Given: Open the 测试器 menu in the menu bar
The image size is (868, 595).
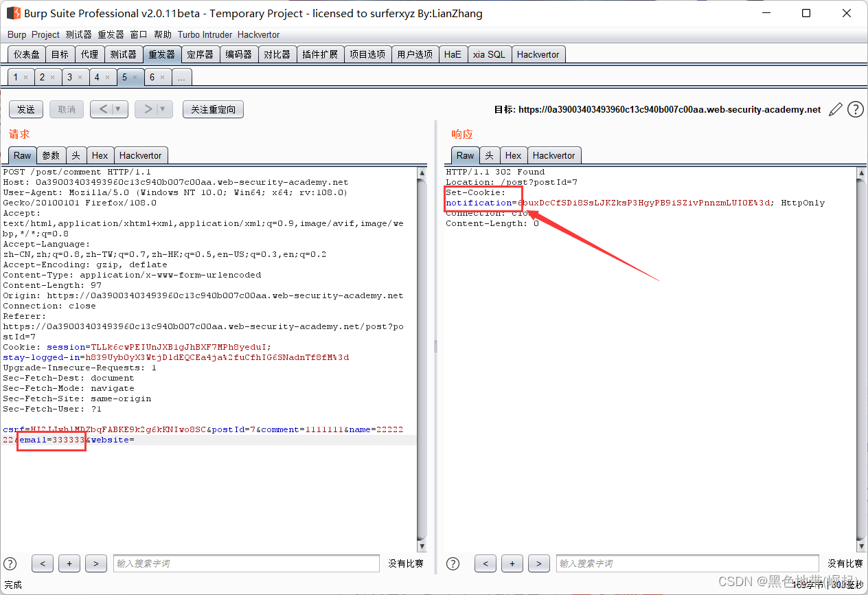Looking at the screenshot, I should tap(78, 34).
